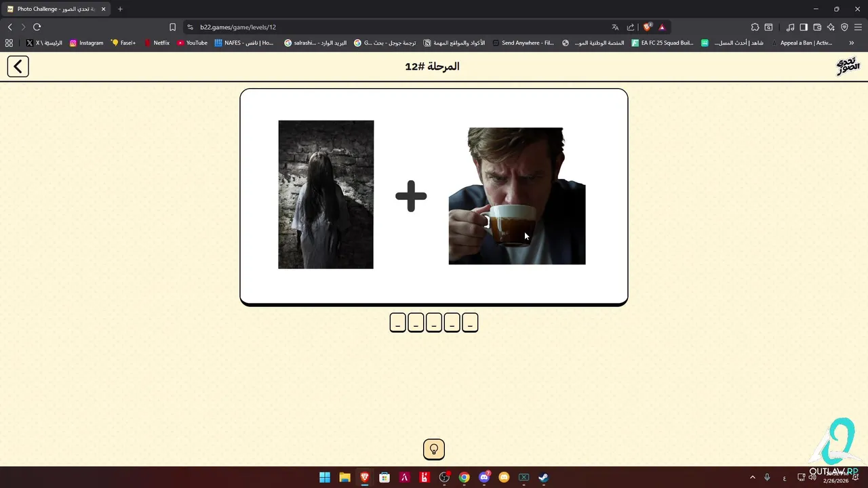Select the last answer letter box
The width and height of the screenshot is (868, 488).
click(470, 323)
